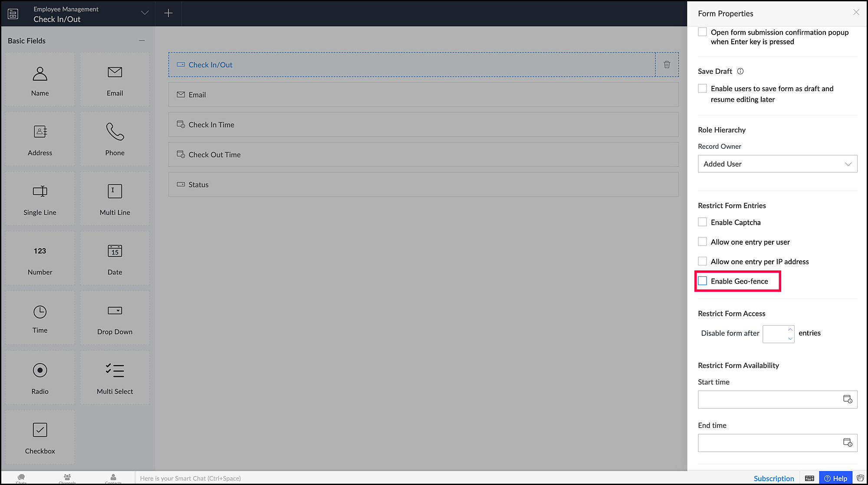Tick the Enable Captcha checkbox
The width and height of the screenshot is (868, 485).
(x=702, y=222)
